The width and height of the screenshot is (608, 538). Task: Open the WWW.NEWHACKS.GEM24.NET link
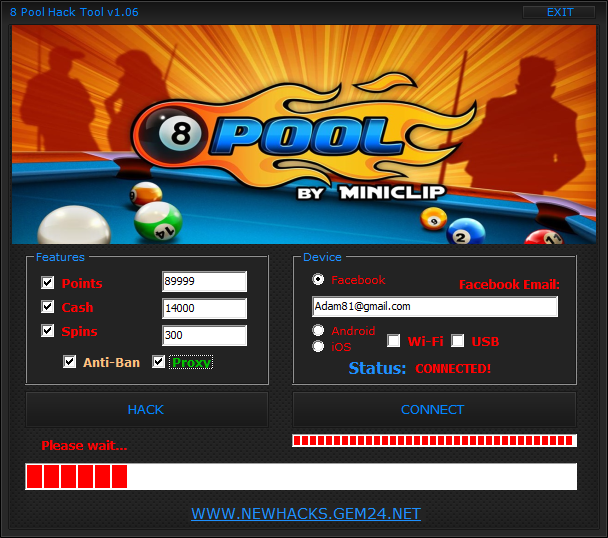click(306, 514)
